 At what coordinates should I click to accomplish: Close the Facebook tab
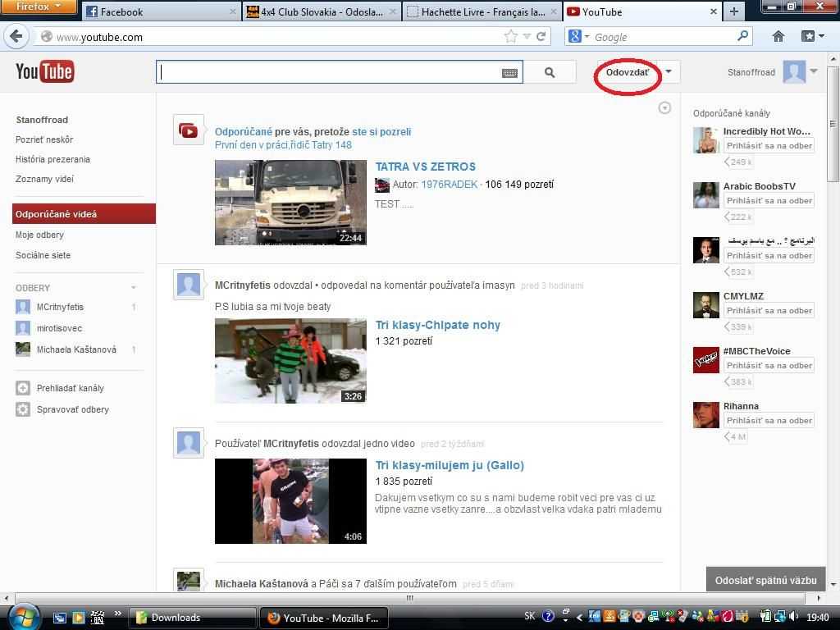[x=232, y=11]
